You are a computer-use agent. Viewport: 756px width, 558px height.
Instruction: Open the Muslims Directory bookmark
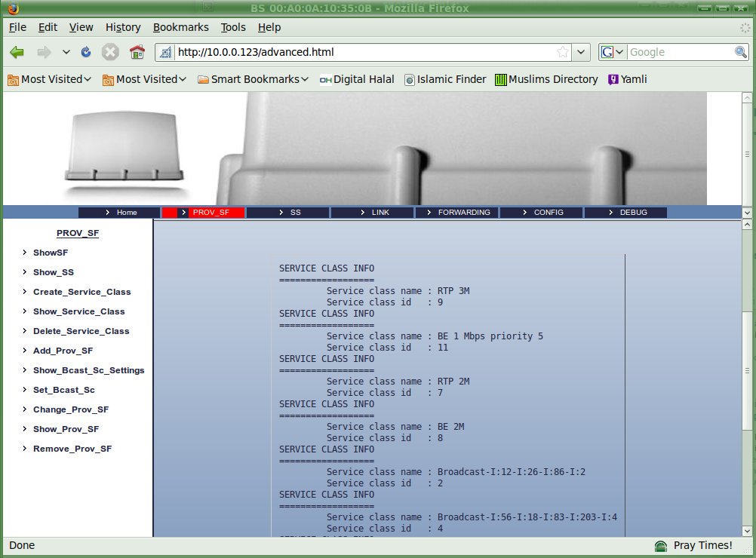pyautogui.click(x=546, y=79)
